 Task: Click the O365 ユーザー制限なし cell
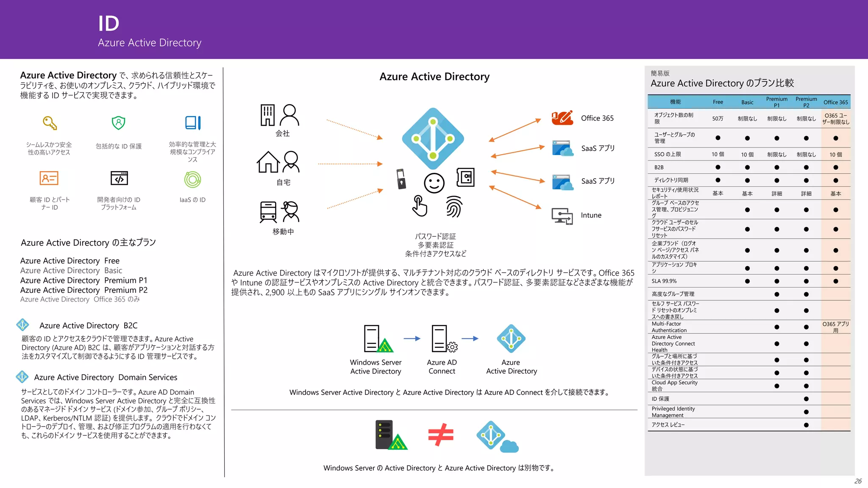point(835,119)
